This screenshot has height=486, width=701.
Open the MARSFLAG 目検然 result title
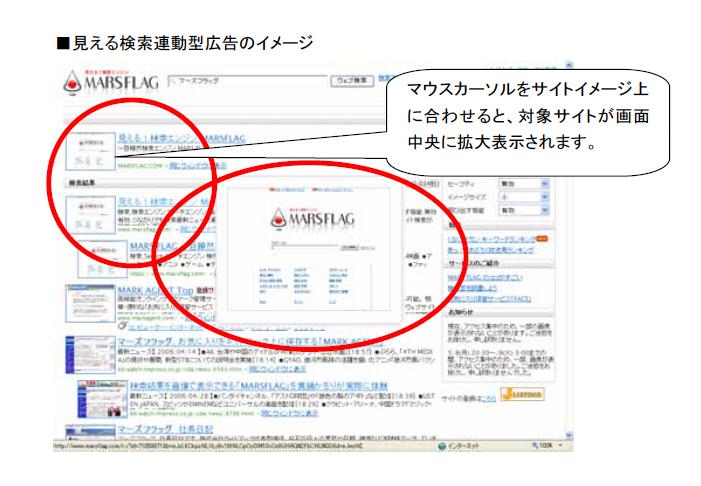(x=173, y=246)
